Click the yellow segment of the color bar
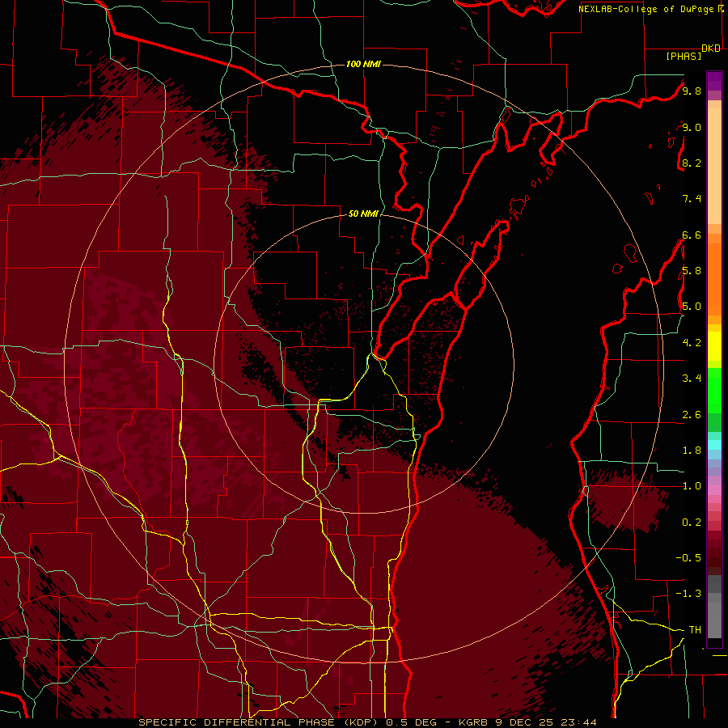 point(714,346)
